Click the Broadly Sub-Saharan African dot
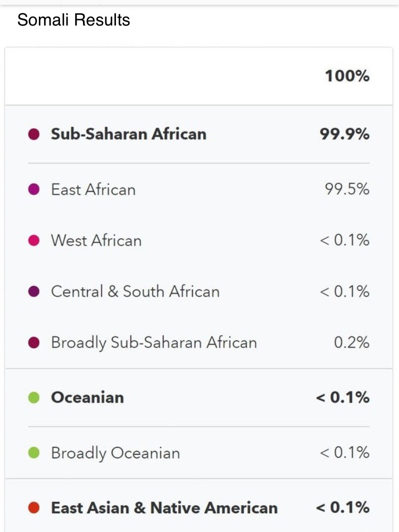399x532 pixels. [x=34, y=342]
